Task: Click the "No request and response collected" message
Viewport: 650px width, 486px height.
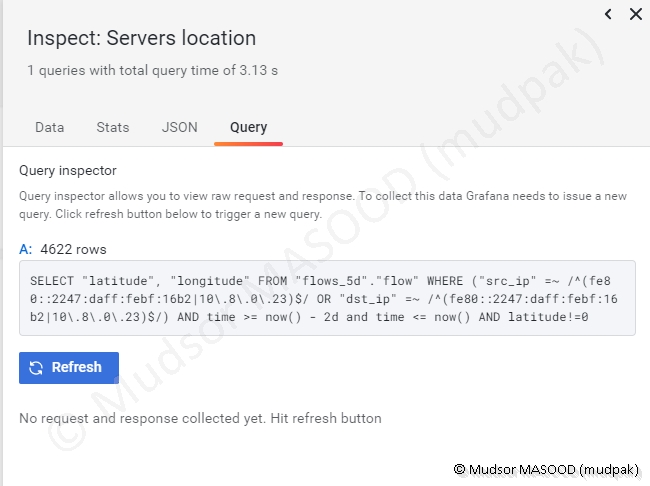Action: pyautogui.click(x=200, y=418)
